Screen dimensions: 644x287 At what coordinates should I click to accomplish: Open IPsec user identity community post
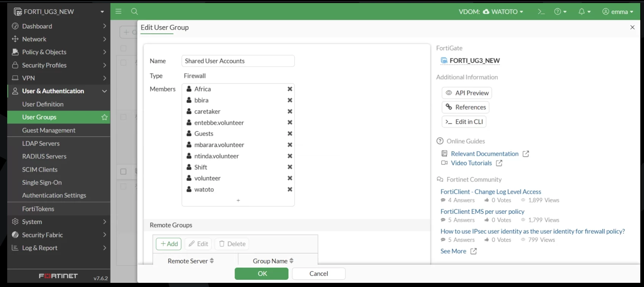pos(533,231)
